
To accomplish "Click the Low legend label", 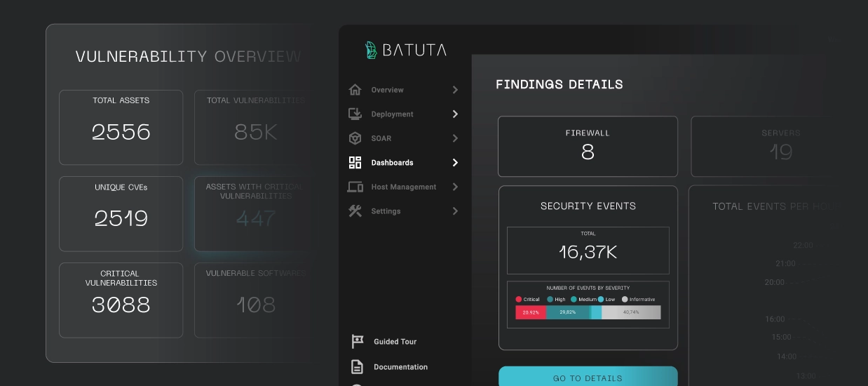I will click(x=610, y=300).
